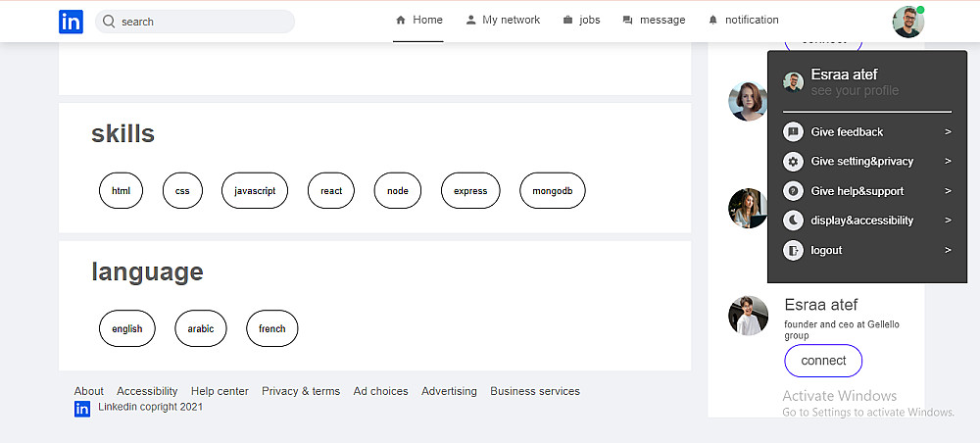Open the message nav item
This screenshot has height=443, width=980.
tap(654, 21)
